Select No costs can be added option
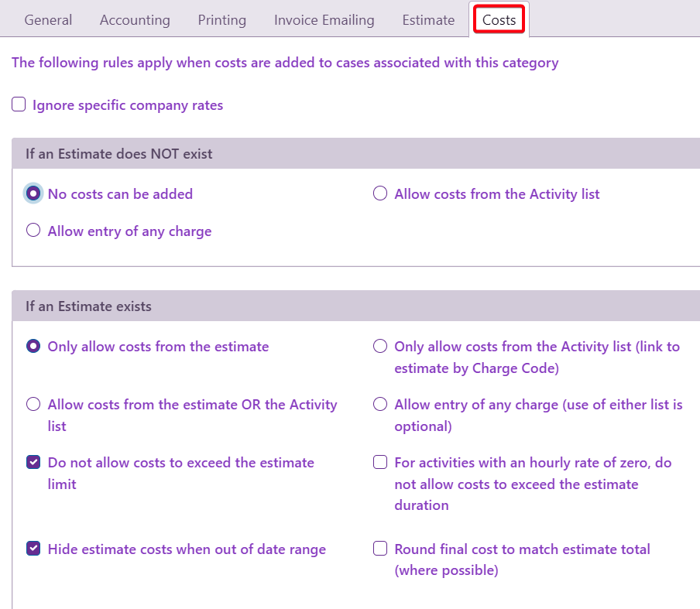Viewport: 700px width, 609px height. point(33,193)
